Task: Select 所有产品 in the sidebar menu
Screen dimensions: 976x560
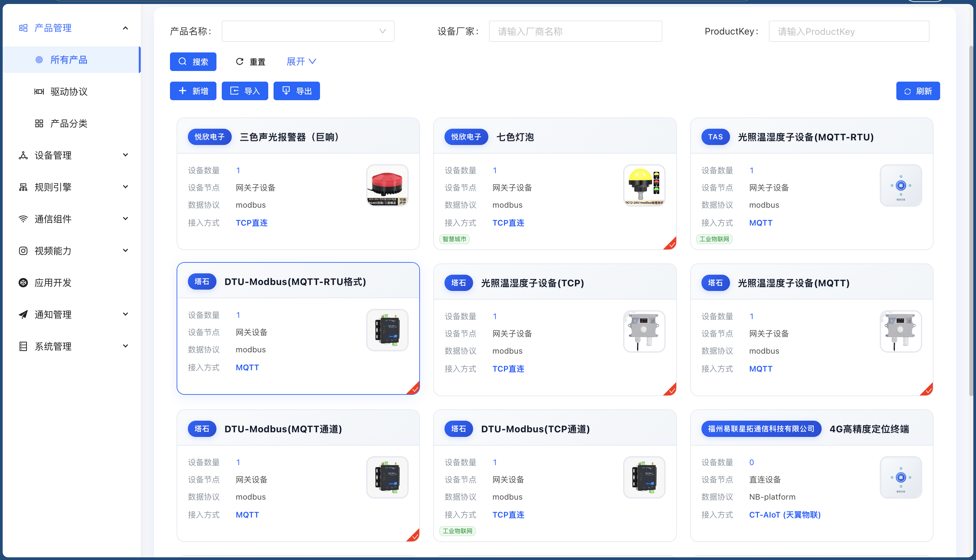Action: [x=69, y=60]
